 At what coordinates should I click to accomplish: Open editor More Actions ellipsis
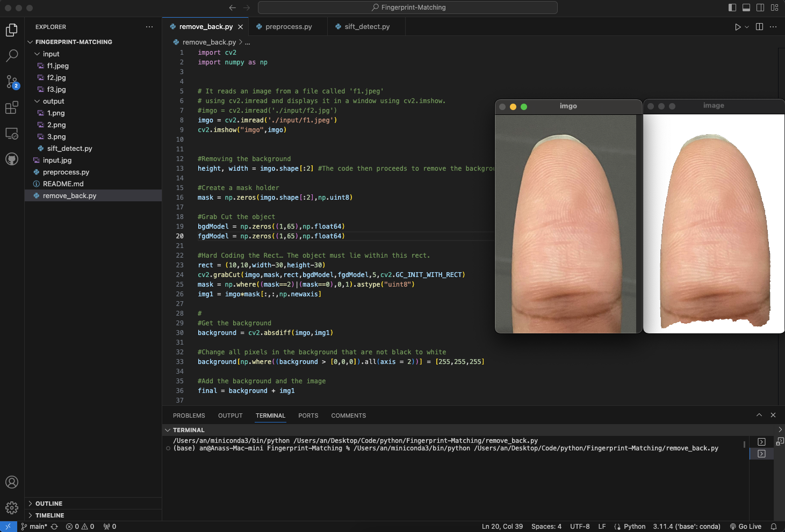coord(773,27)
